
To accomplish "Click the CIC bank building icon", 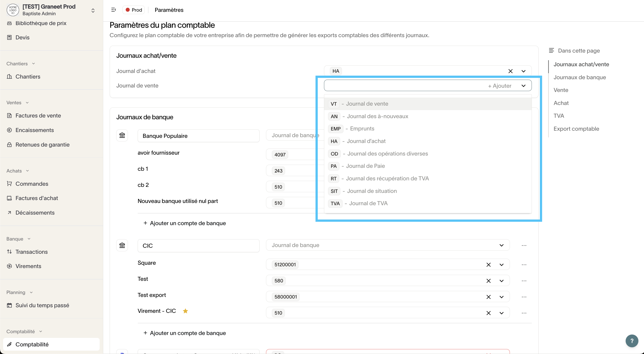I will 122,245.
